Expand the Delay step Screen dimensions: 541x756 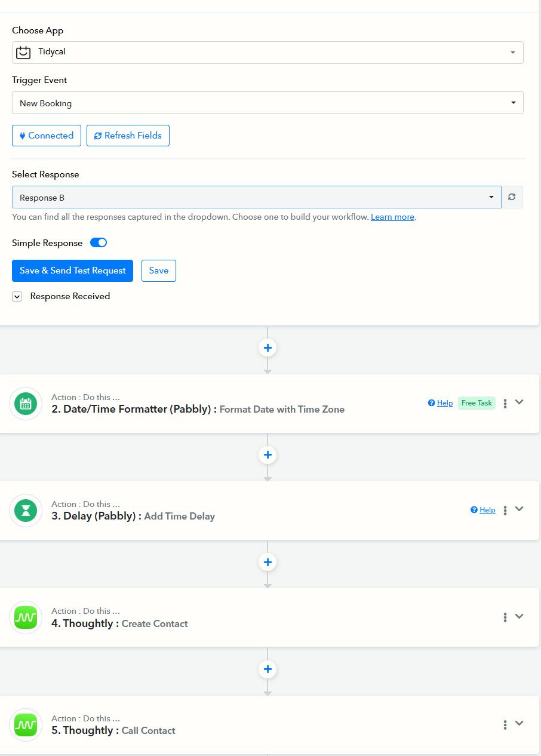tap(520, 509)
